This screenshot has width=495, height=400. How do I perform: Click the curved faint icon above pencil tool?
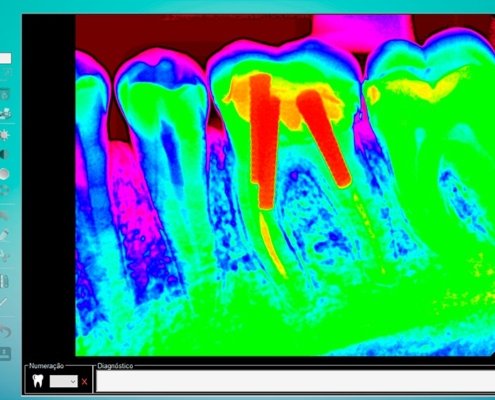coord(4,216)
